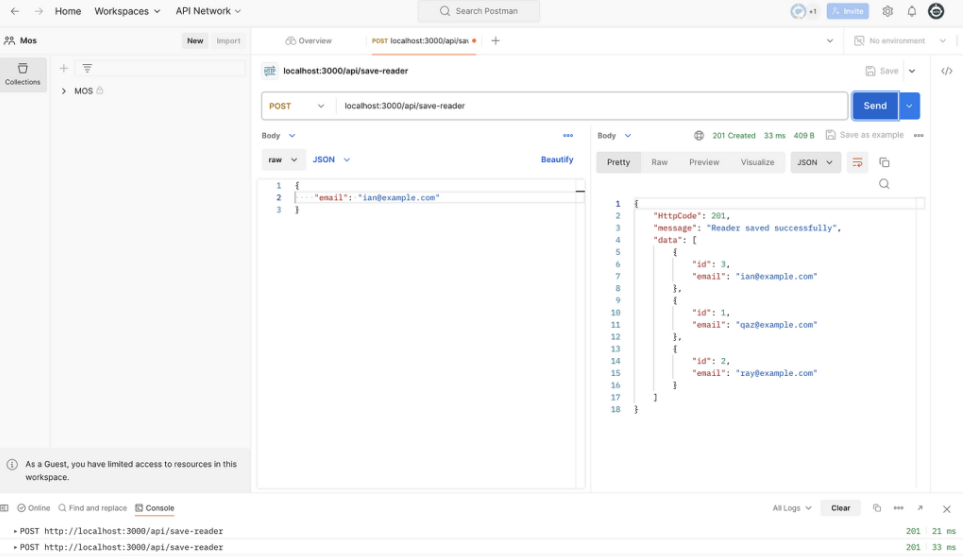Go back with the left arrow icon
Screen dimensions: 980x560
click(x=15, y=11)
